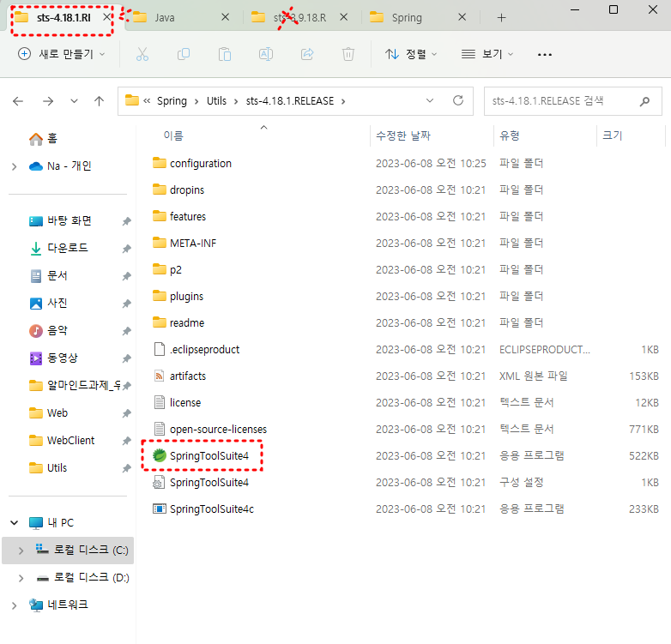This screenshot has height=644, width=671.
Task: Click the Cut scissors icon
Action: tap(142, 54)
